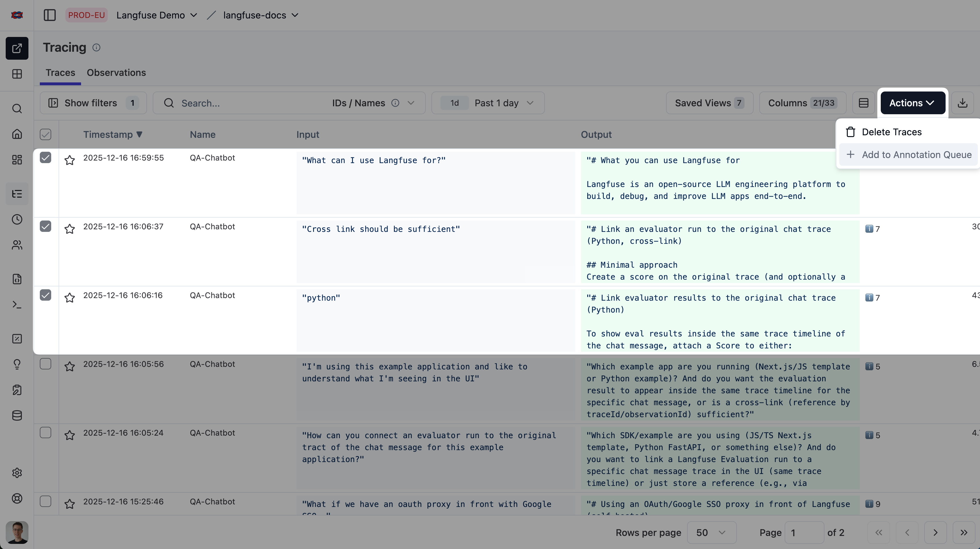Select the Users icon in the sidebar

17,245
